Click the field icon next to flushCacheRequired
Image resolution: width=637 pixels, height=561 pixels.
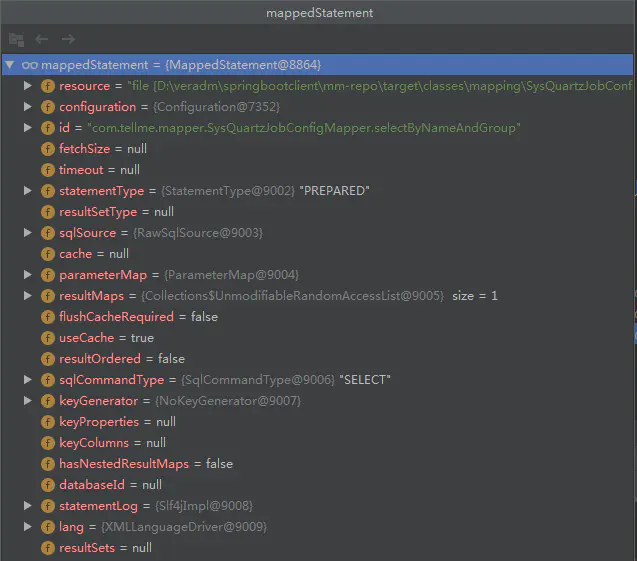48,317
